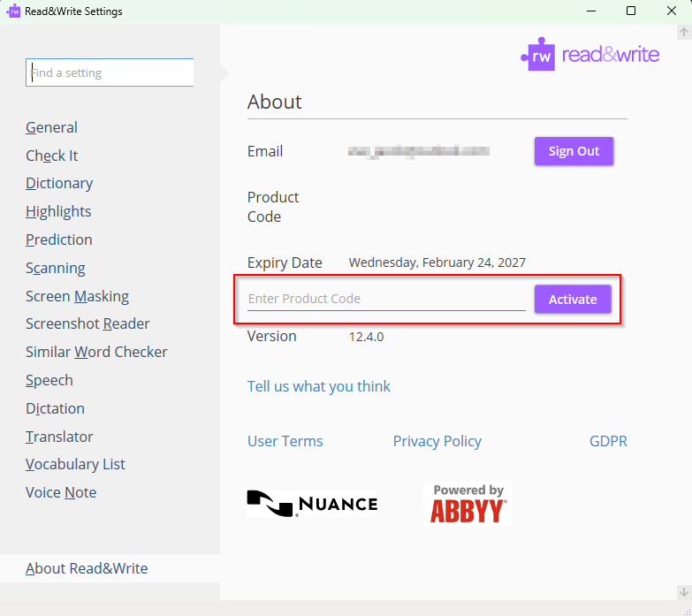Click the scrollbar down arrow
692x616 pixels.
[x=684, y=592]
